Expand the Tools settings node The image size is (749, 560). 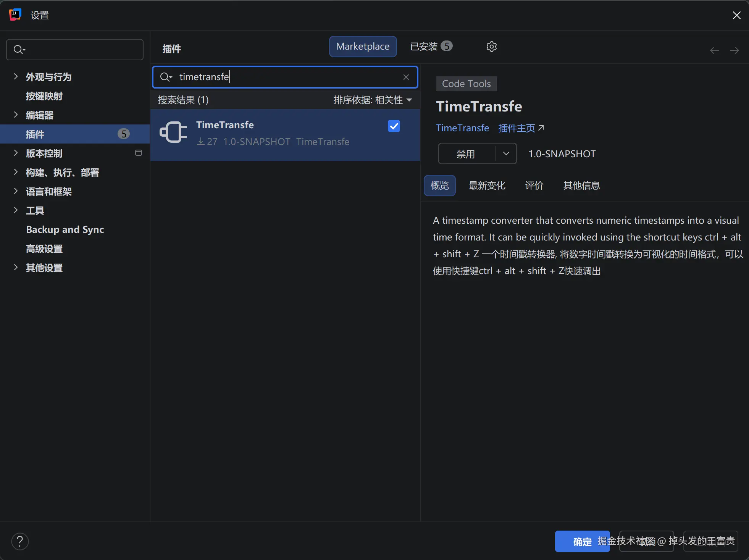tap(16, 210)
